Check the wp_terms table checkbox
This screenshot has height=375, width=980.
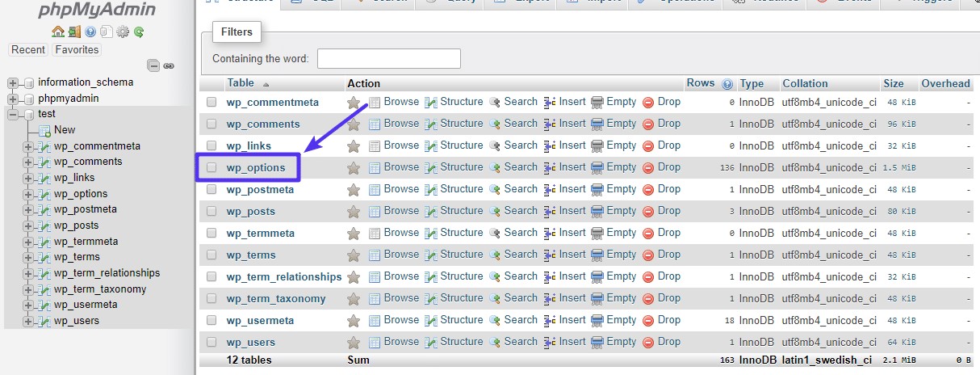coord(211,255)
